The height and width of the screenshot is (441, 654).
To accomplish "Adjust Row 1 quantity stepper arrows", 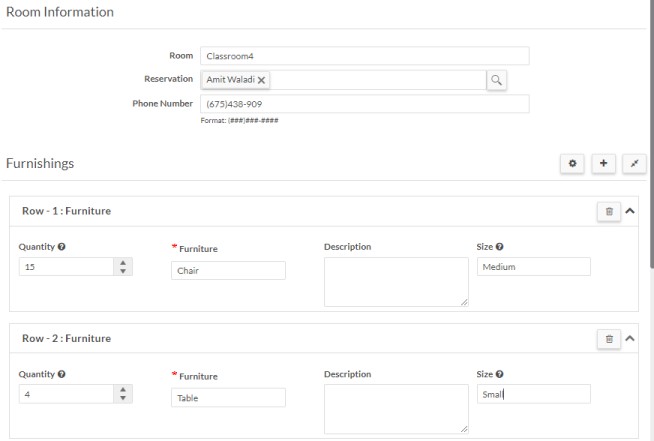I will tap(124, 267).
